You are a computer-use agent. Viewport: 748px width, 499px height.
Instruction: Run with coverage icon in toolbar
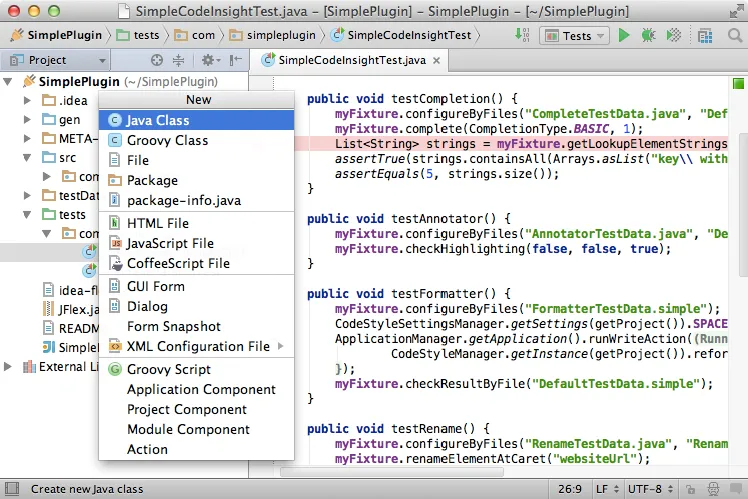(674, 35)
